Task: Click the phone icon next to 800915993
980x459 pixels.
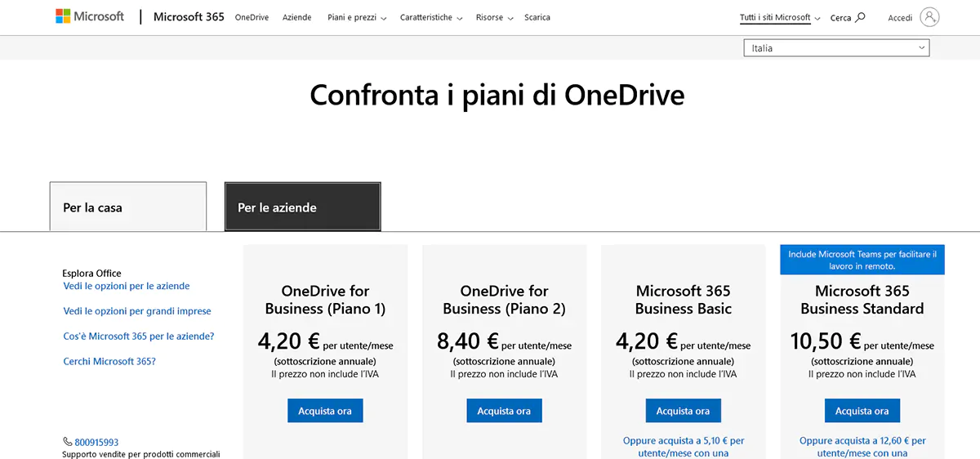Action: (x=67, y=442)
